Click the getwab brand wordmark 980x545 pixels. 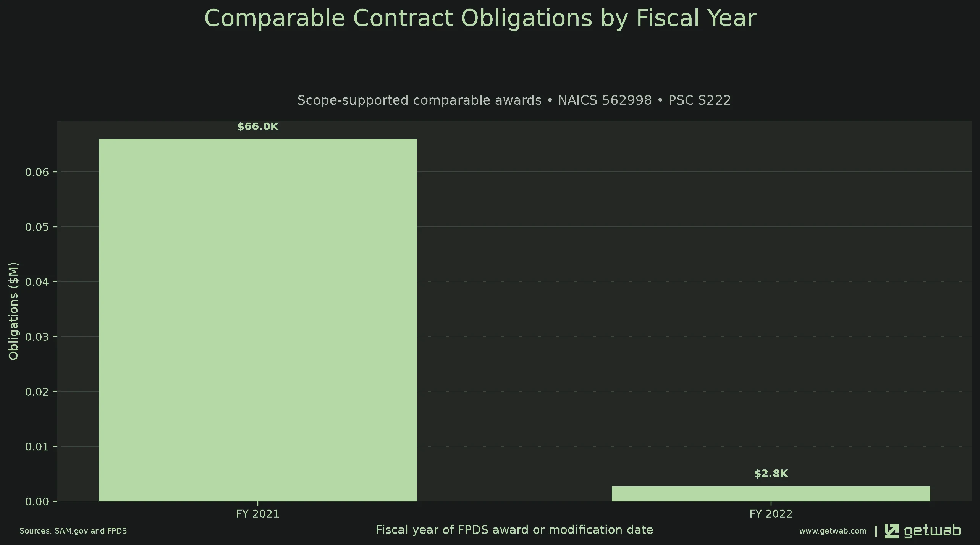pos(932,531)
